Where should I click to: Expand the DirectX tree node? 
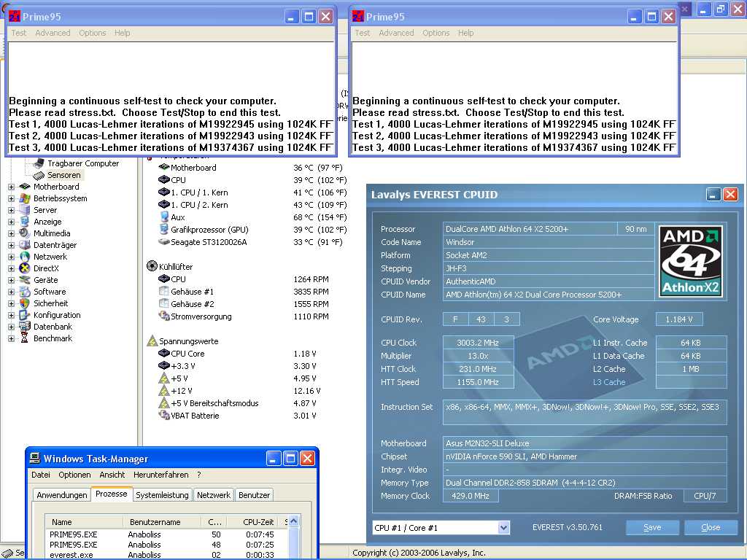pyautogui.click(x=11, y=268)
